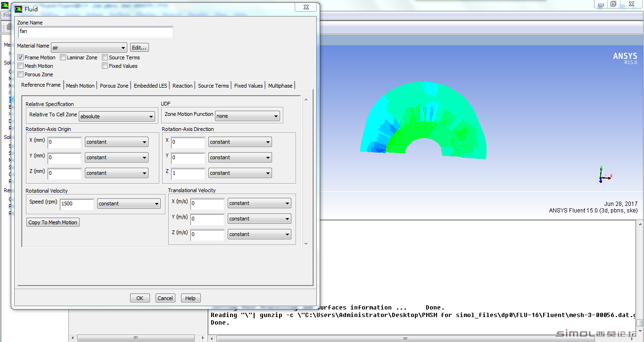Click the fan contour model in the graphics window
Viewport: 644px width, 342px height.
tap(424, 122)
